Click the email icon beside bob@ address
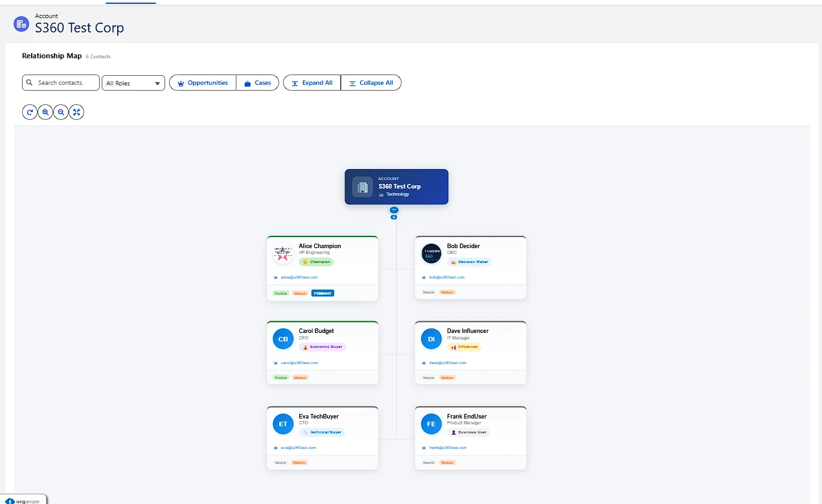 (x=424, y=277)
